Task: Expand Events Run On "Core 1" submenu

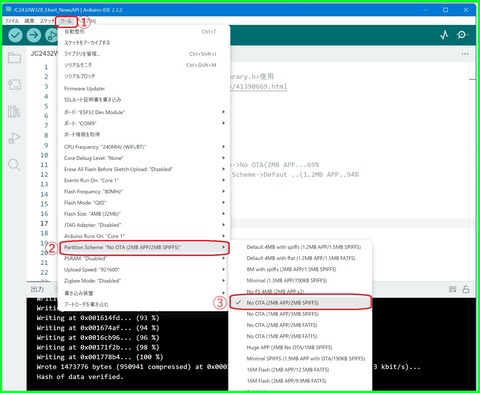Action: click(144, 180)
